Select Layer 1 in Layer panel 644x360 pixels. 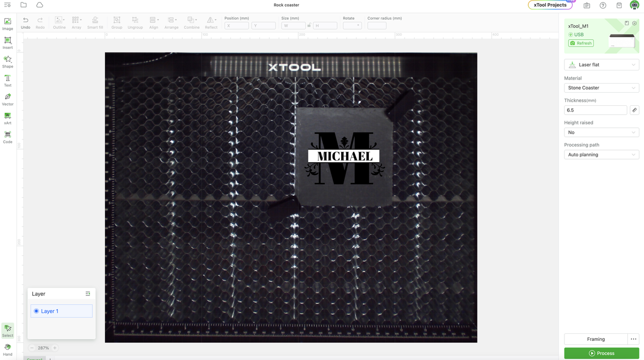(x=61, y=311)
